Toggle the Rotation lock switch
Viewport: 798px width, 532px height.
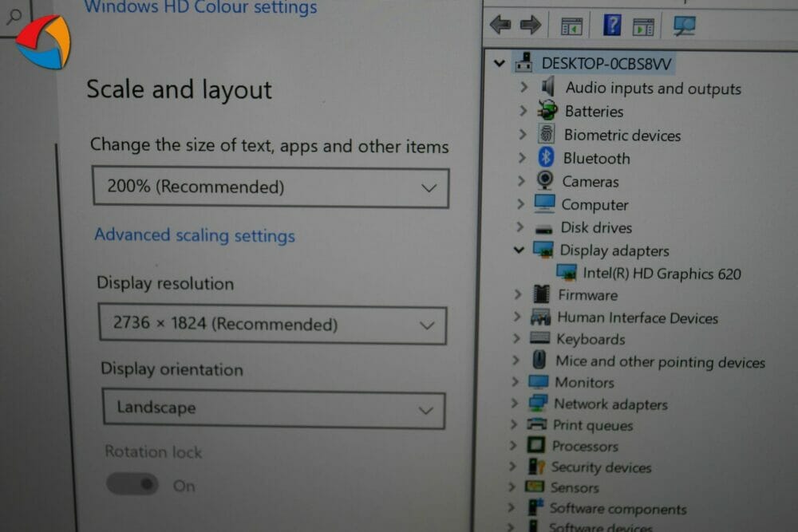132,483
